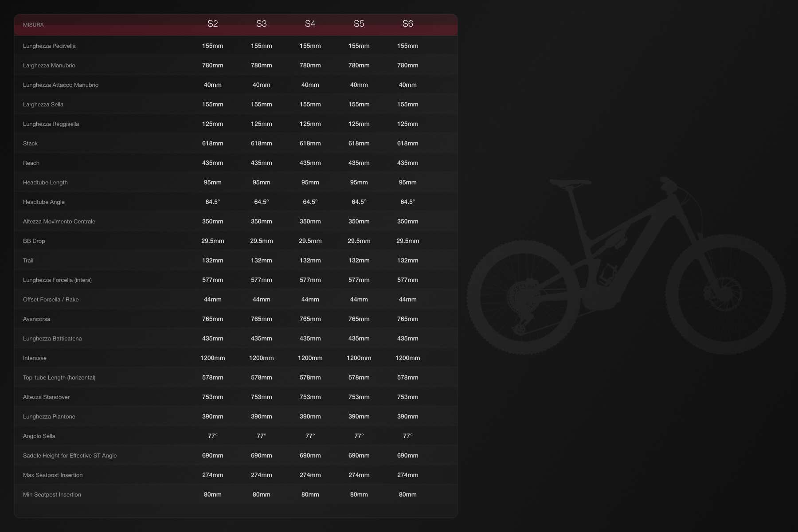Click the S4 size column header
Screen dimensions: 798x532
pos(310,24)
